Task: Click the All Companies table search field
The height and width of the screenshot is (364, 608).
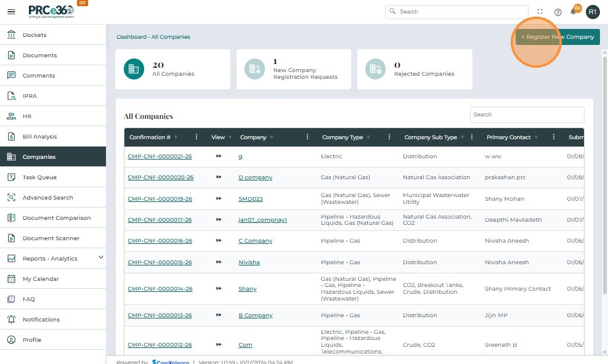Action: [x=527, y=115]
